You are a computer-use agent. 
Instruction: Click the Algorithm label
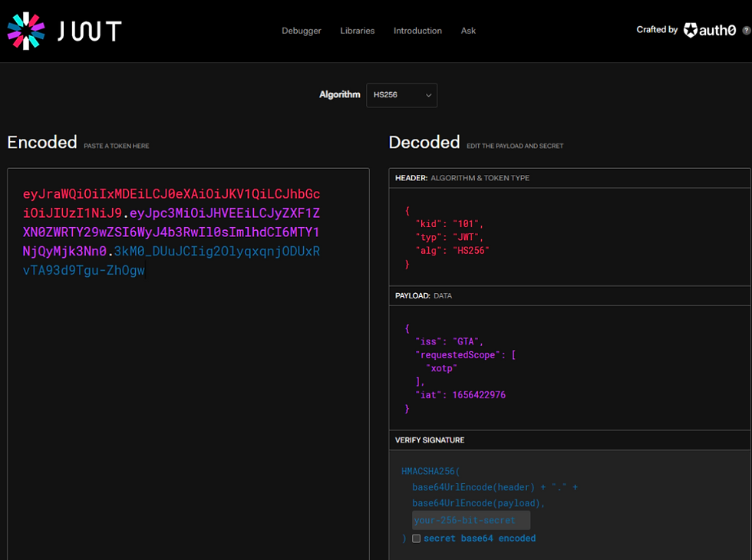click(339, 95)
